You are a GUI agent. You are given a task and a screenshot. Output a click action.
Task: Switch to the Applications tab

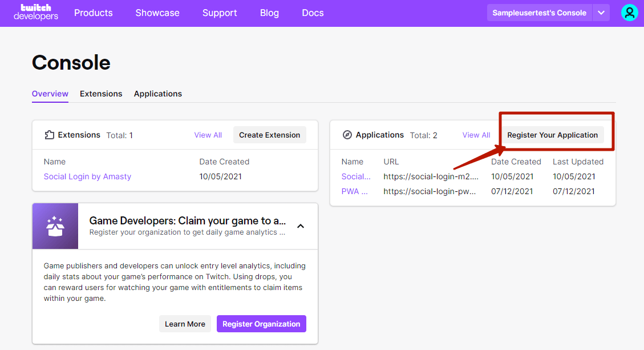click(157, 94)
